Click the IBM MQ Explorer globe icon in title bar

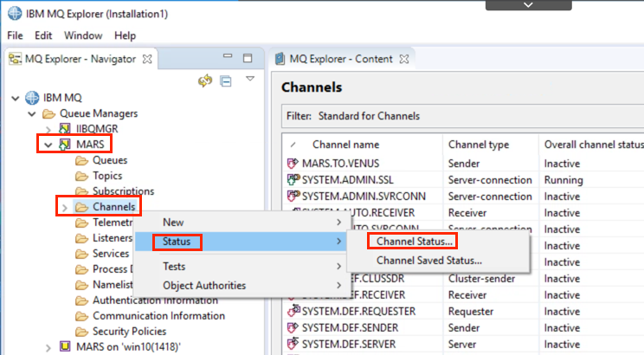pyautogui.click(x=15, y=14)
